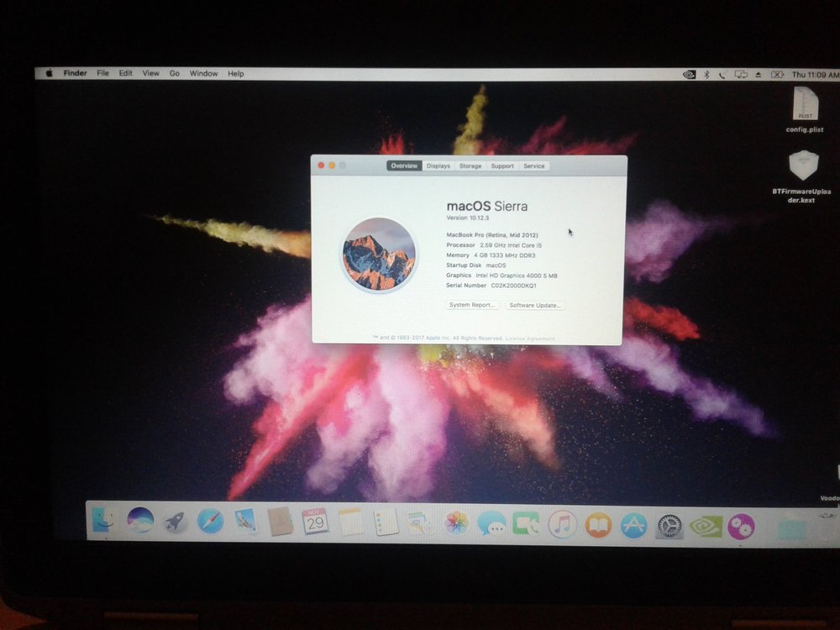Click NVIDIA eye menu bar icon
The image size is (840, 630).
[690, 75]
